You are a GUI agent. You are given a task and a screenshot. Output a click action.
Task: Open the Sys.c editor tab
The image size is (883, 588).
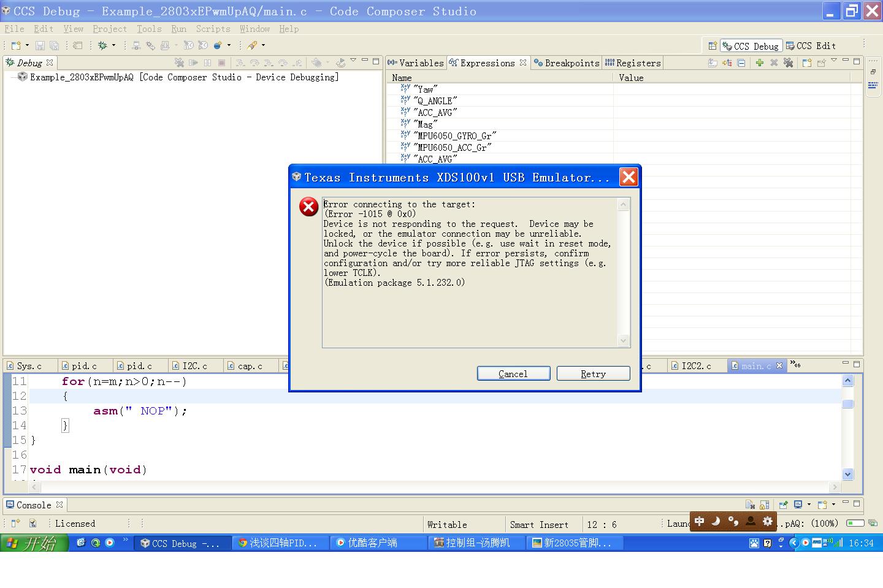[x=29, y=365]
